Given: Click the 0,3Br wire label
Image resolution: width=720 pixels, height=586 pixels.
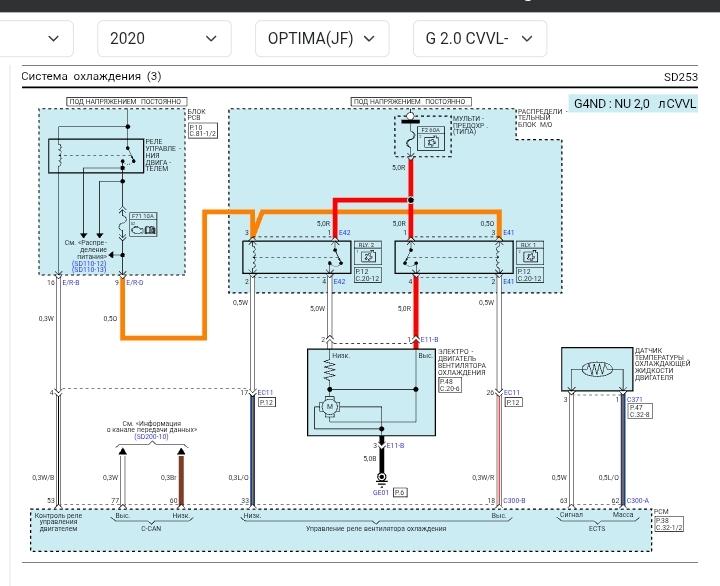Looking at the screenshot, I should pyautogui.click(x=169, y=478).
